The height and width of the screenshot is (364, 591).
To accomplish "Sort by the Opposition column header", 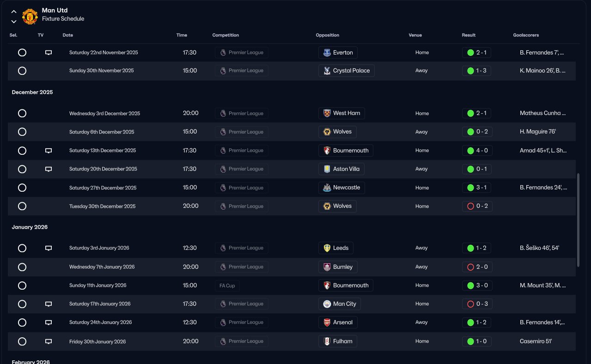I will point(328,35).
